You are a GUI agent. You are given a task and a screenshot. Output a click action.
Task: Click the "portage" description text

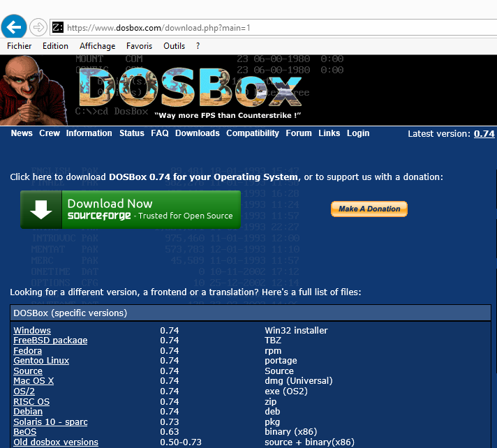pos(281,361)
